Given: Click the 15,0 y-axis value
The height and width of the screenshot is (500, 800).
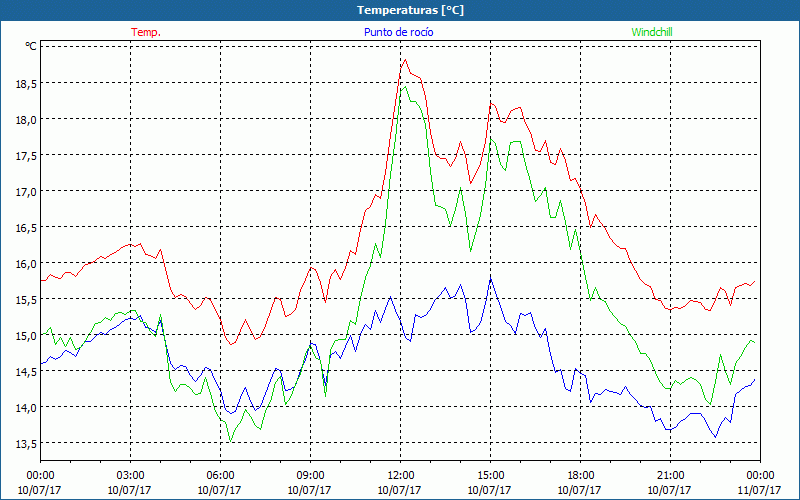Looking at the screenshot, I should point(26,336).
